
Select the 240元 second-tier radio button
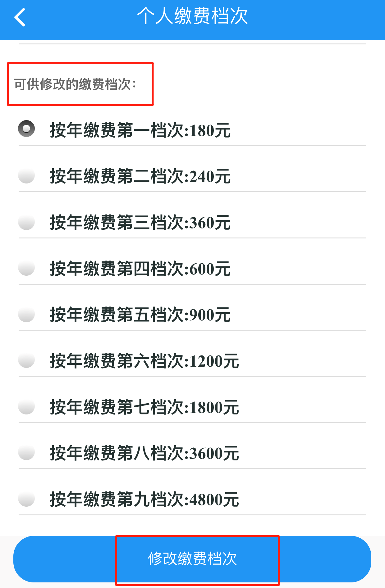(x=26, y=175)
